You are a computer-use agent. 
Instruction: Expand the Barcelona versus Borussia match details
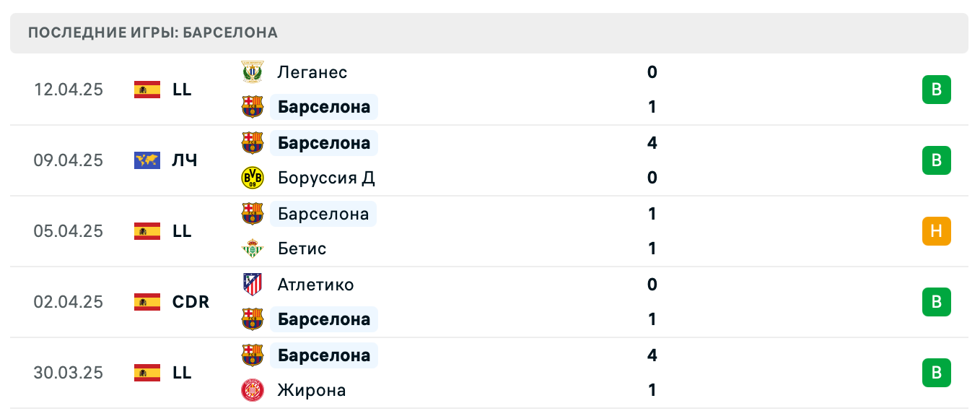(490, 160)
